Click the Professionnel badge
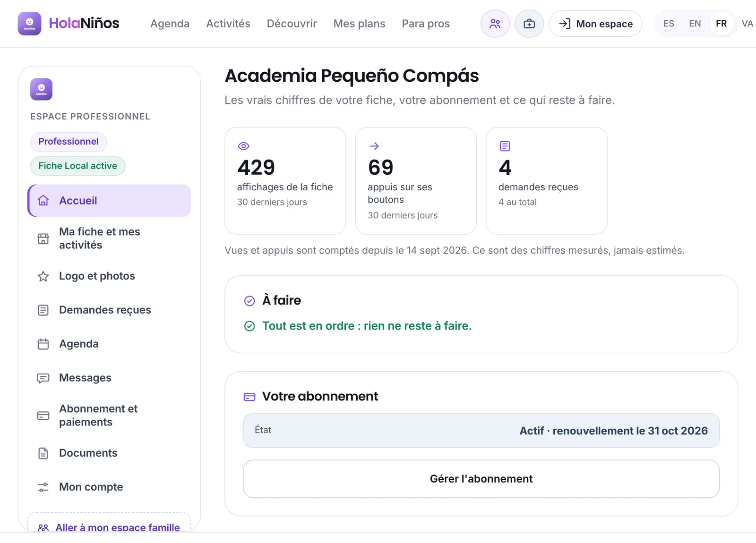Image resolution: width=756 pixels, height=543 pixels. point(69,142)
